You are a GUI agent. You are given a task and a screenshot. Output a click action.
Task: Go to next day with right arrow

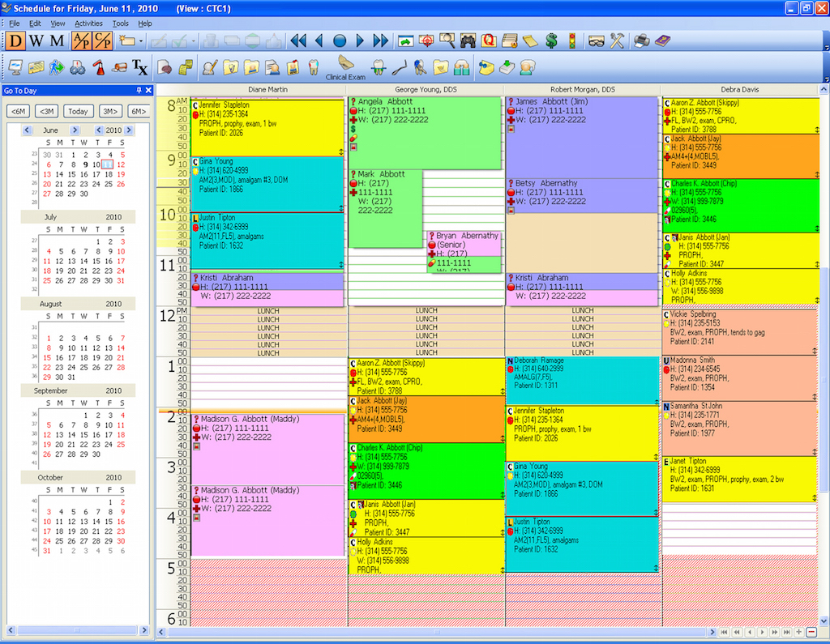point(360,41)
